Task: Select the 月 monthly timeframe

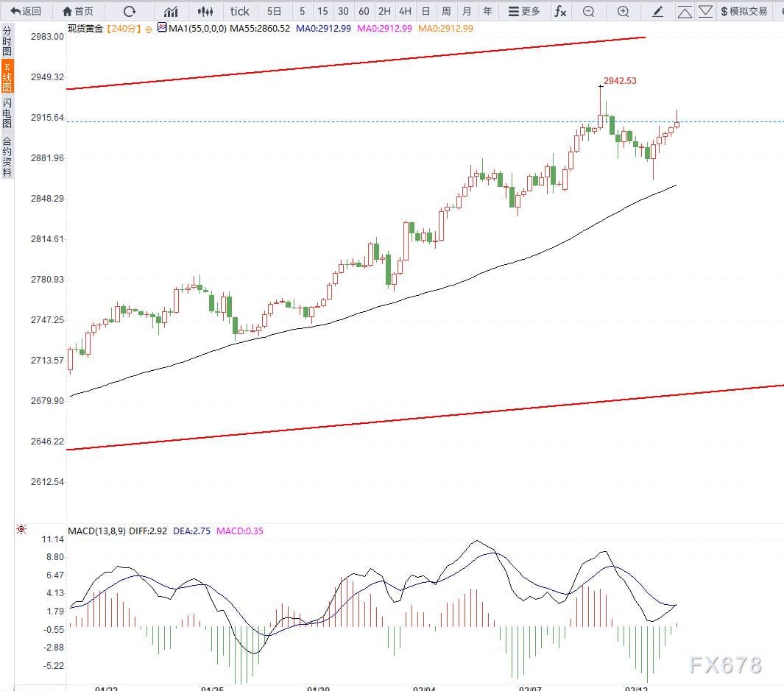Action: pos(467,11)
